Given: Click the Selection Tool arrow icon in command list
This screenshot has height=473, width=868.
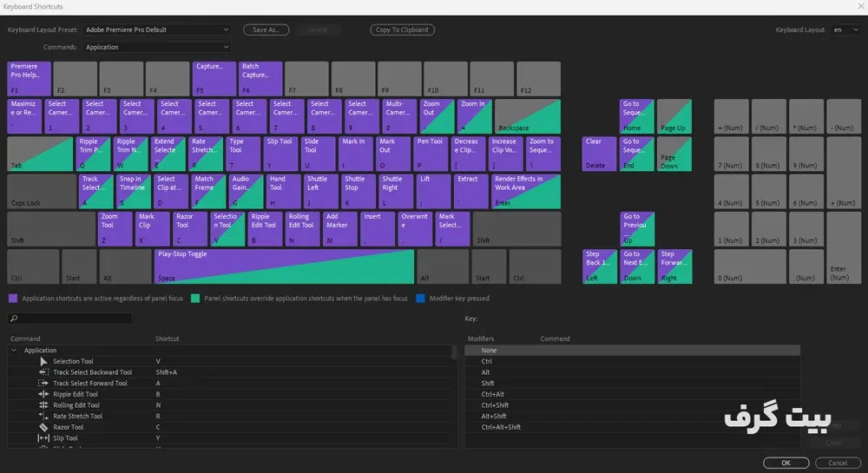Looking at the screenshot, I should tap(43, 361).
